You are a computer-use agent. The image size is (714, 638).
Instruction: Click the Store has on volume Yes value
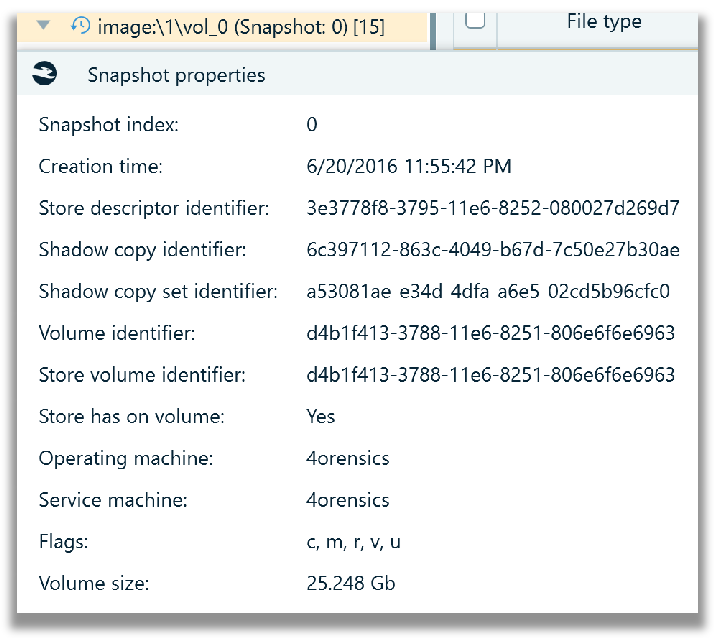(321, 416)
